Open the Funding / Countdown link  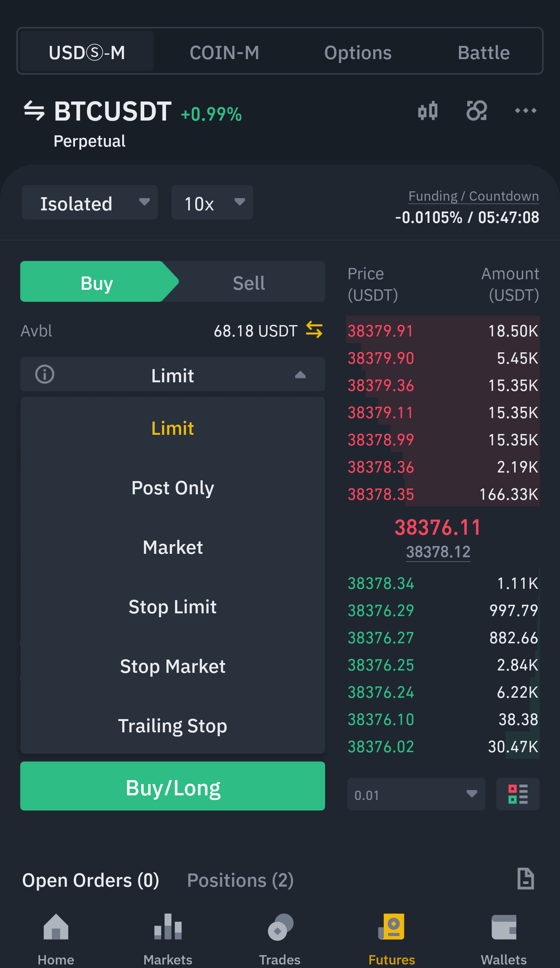coord(474,196)
